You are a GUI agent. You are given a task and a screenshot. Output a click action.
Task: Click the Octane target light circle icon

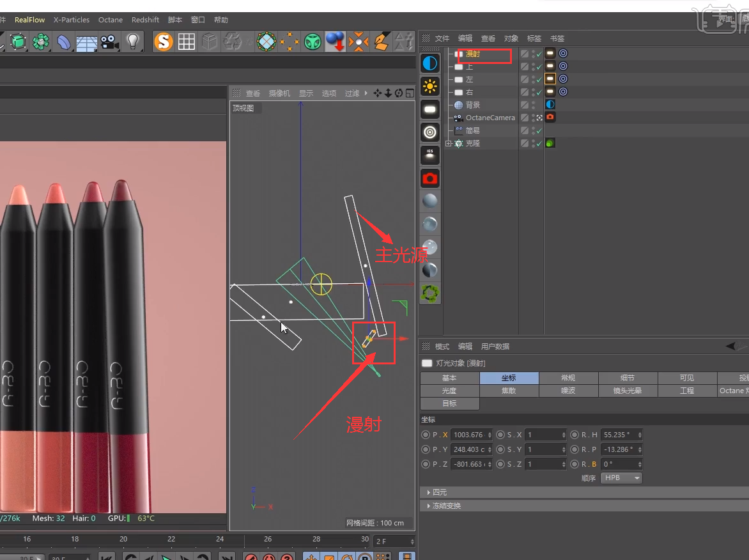[x=430, y=132]
